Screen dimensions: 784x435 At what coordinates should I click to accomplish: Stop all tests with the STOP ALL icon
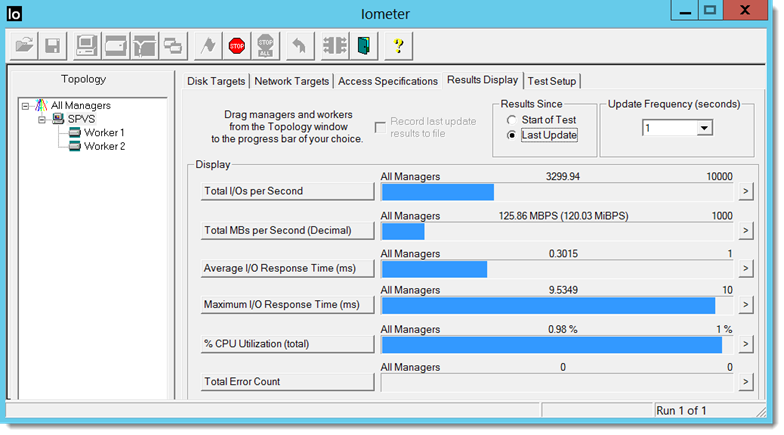coord(266,46)
